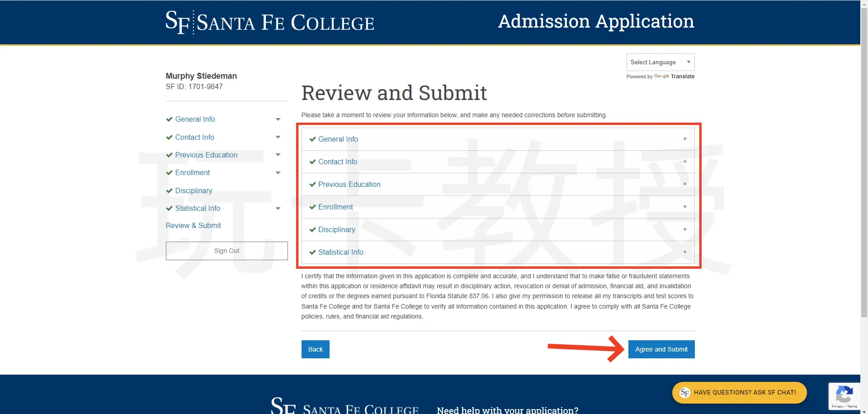Go to Disciplinary in sidebar menu
Image resolution: width=868 pixels, height=414 pixels.
click(x=193, y=190)
